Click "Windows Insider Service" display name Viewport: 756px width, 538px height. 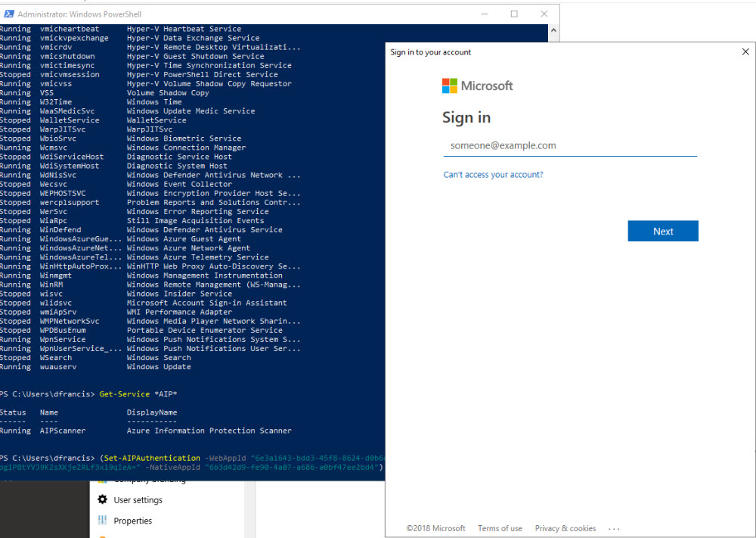[179, 294]
